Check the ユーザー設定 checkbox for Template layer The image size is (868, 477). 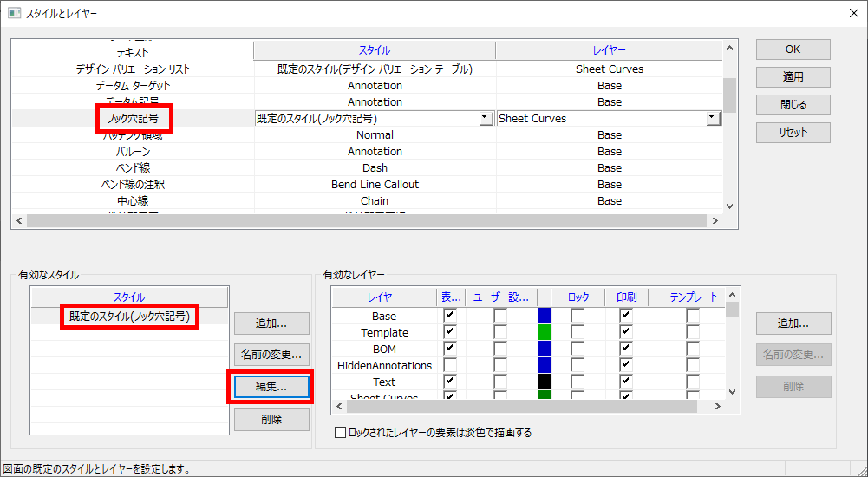500,332
